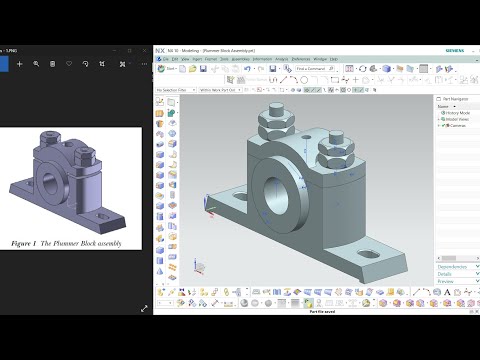Open the Window menu
This screenshot has width=480, height=360.
pos(320,59)
